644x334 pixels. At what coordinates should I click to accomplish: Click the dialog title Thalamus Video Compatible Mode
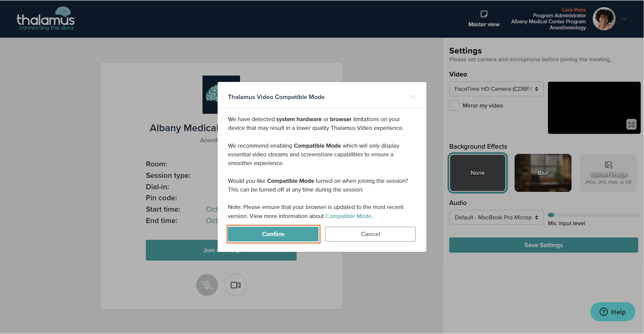(276, 97)
